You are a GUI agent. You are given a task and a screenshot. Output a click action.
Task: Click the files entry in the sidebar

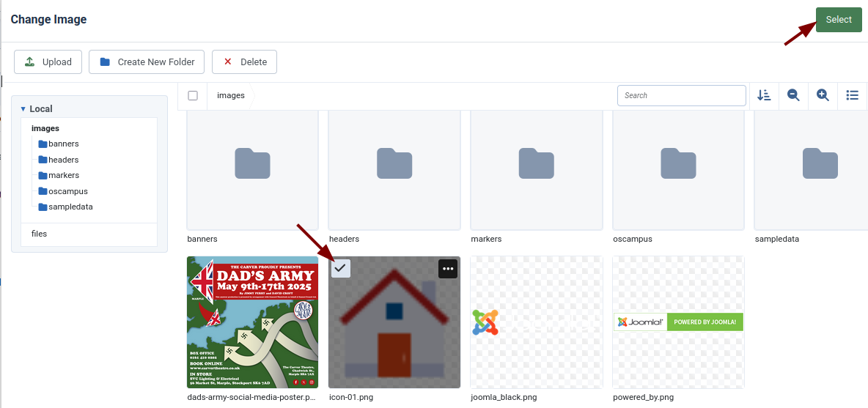coord(39,234)
